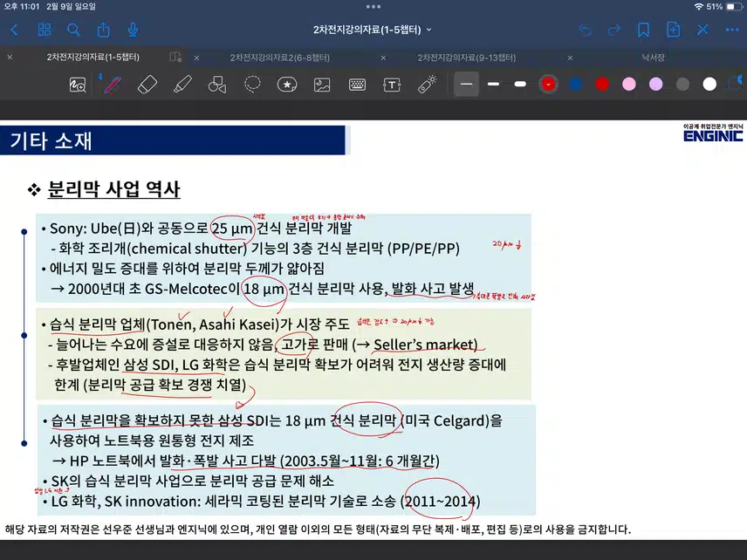The height and width of the screenshot is (560, 747).
Task: Tap the Wi-Fi status icon
Action: (698, 7)
